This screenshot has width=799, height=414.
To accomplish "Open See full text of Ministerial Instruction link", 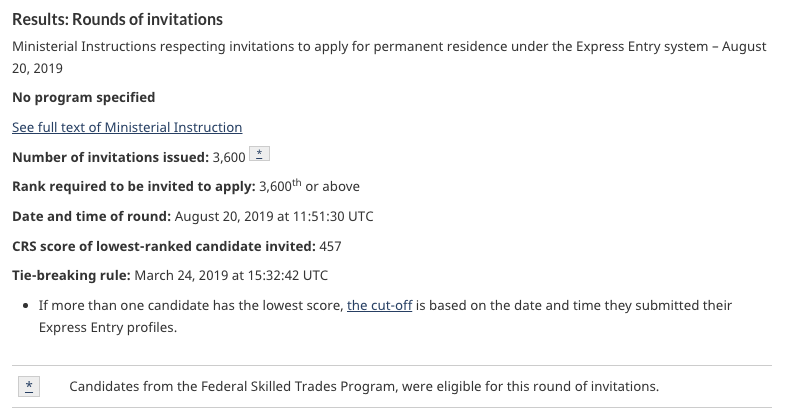I will 127,127.
